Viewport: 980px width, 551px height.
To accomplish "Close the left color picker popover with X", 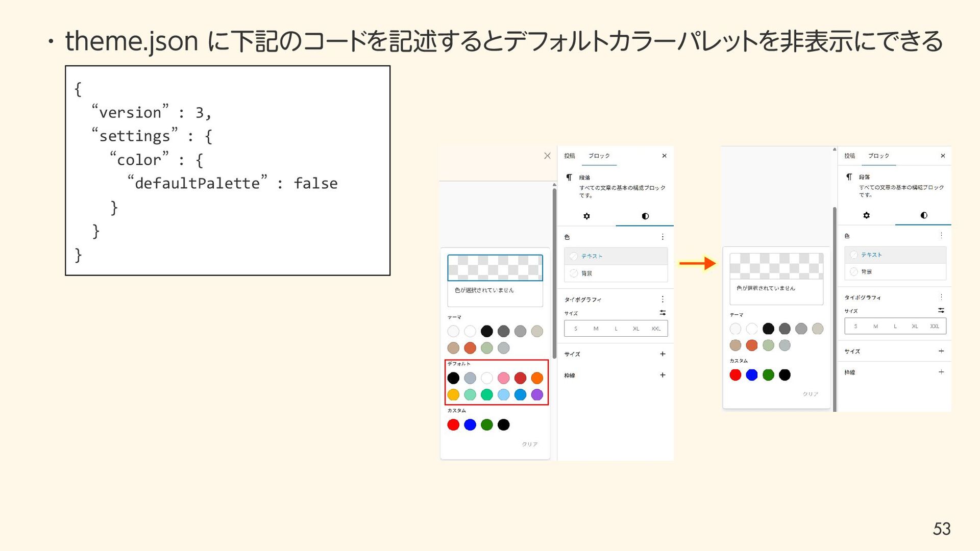I will 547,156.
